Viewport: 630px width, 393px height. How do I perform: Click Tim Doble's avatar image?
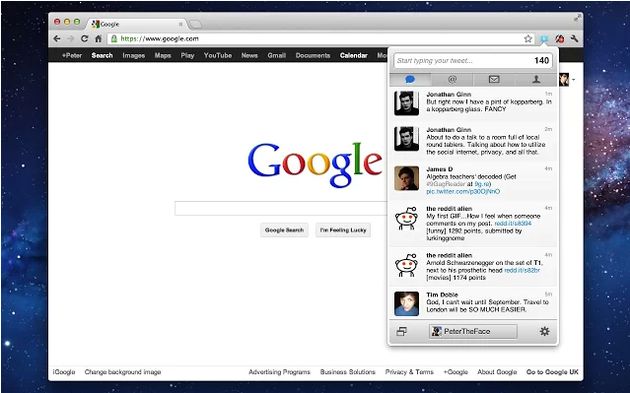pyautogui.click(x=407, y=303)
